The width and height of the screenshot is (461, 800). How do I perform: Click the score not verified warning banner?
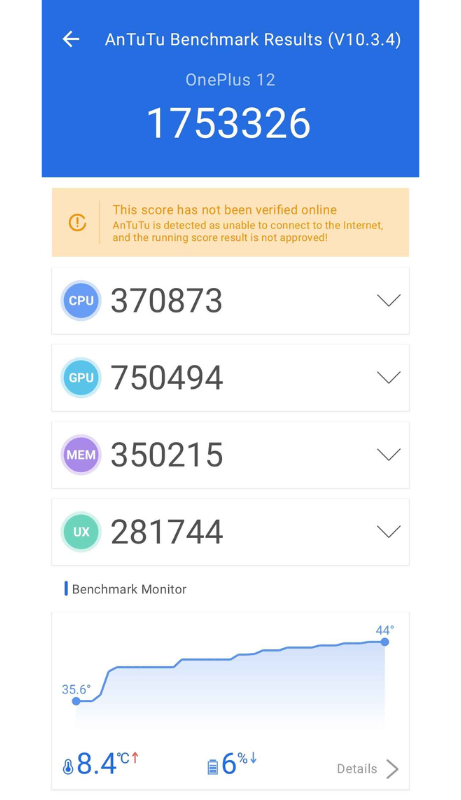click(230, 222)
